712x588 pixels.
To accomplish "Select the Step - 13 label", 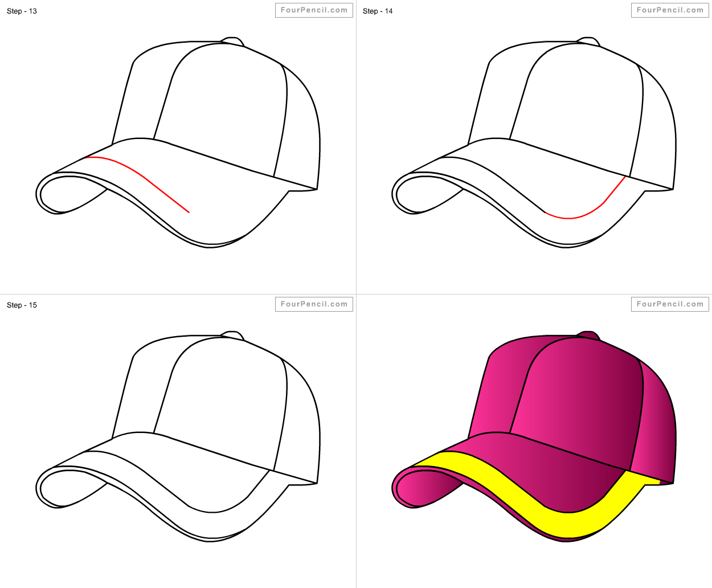I will click(x=22, y=11).
